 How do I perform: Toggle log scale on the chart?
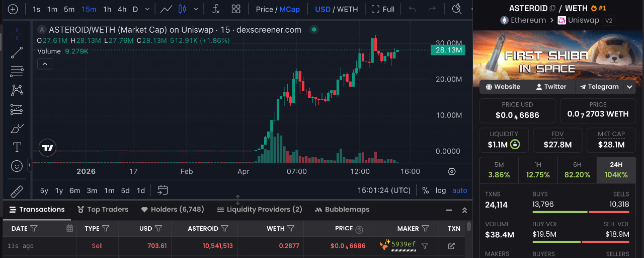point(441,190)
